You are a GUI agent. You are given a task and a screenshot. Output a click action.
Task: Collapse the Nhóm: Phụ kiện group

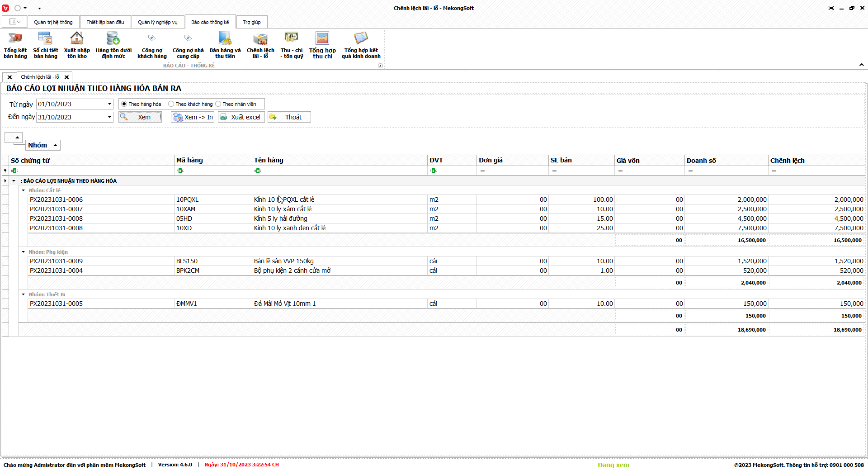coord(24,252)
